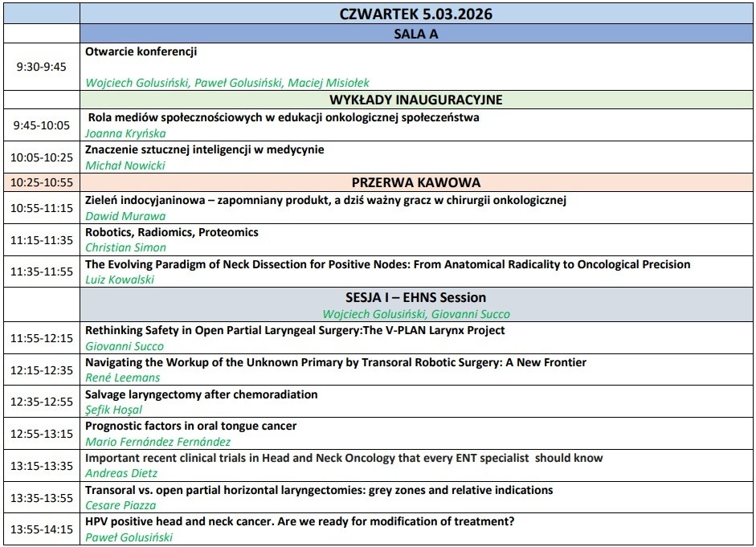Click the Salvage laryngectomy after chemoradiation title
756x547 pixels.
tap(201, 394)
